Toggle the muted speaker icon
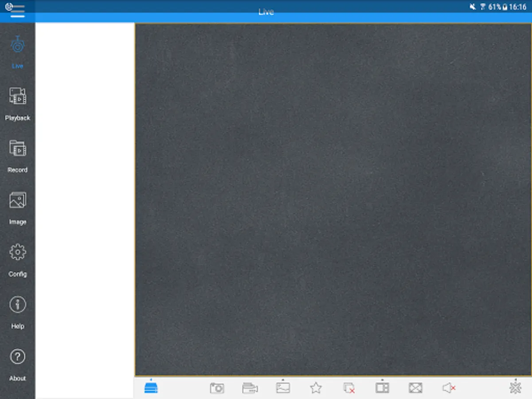Viewport: 532px width, 399px height. (449, 388)
